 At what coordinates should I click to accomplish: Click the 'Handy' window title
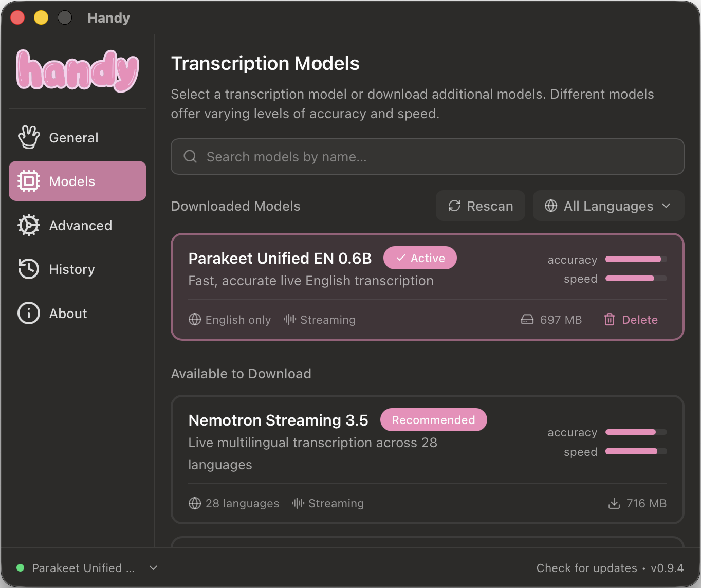point(108,17)
